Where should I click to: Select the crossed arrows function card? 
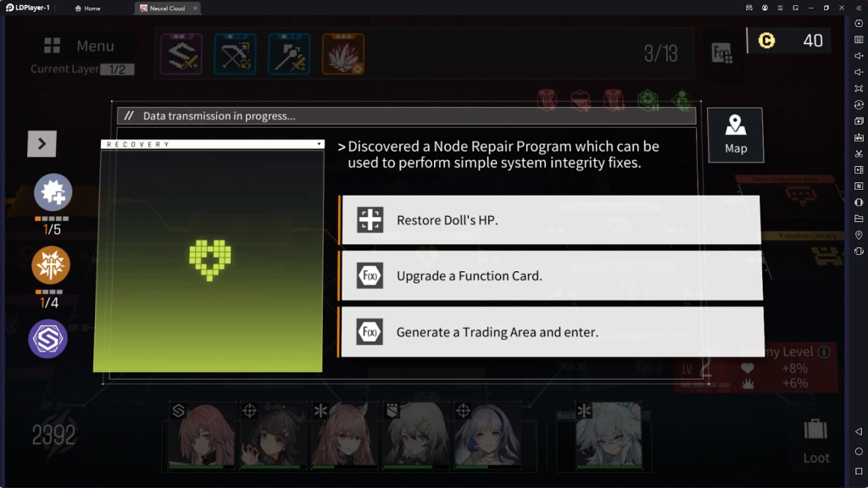point(236,53)
